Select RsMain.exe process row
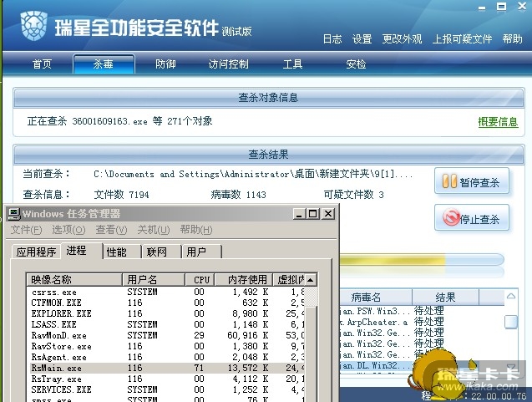This screenshot has height=402, width=532. (166, 368)
